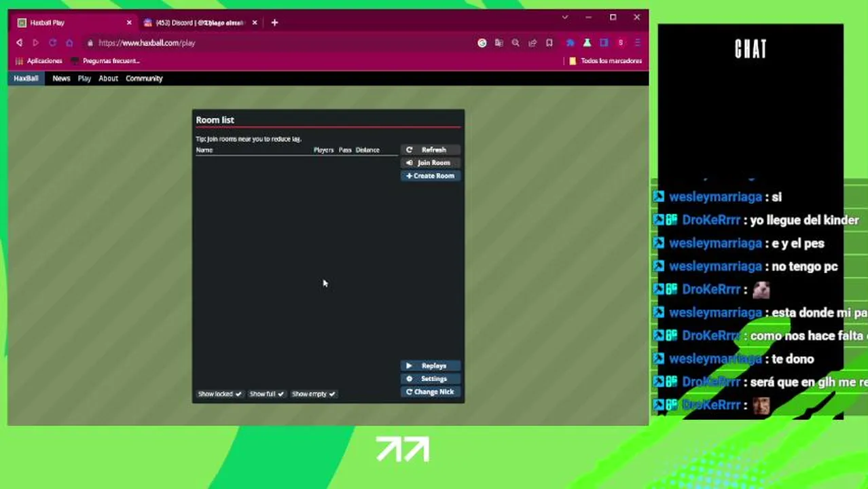
Task: Open the Community menu item
Action: pos(144,78)
